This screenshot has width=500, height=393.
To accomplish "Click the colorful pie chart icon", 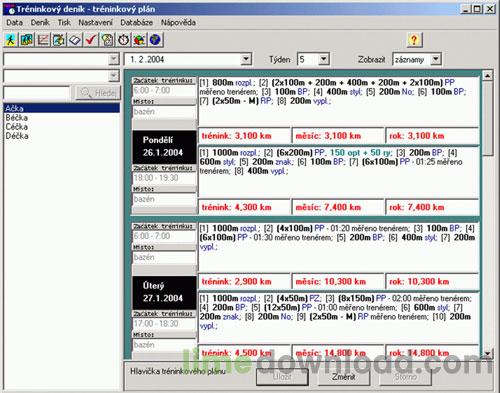I will [139, 40].
